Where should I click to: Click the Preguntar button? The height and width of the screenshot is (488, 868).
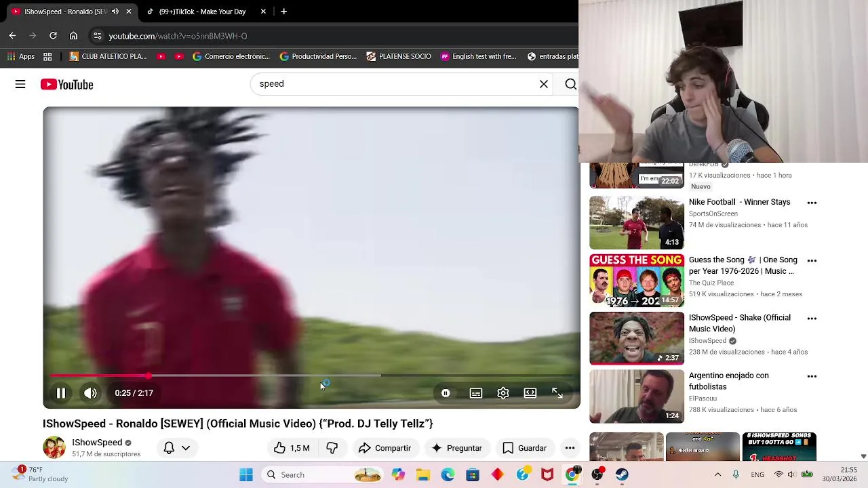click(x=456, y=448)
